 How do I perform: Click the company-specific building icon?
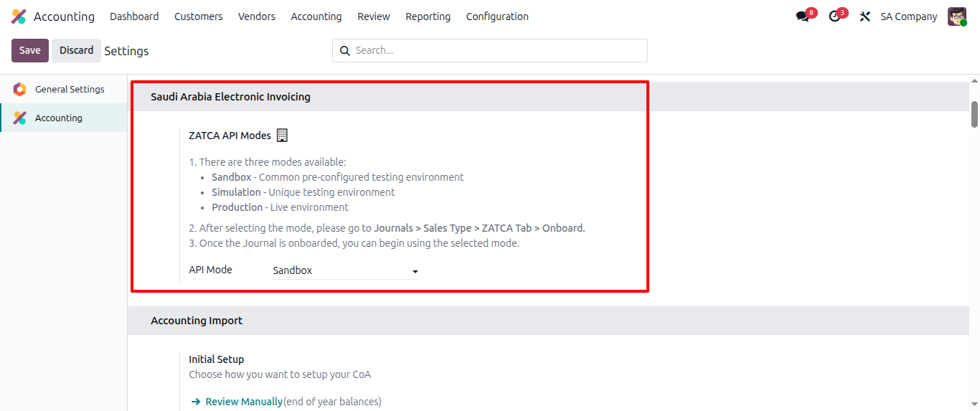(282, 135)
